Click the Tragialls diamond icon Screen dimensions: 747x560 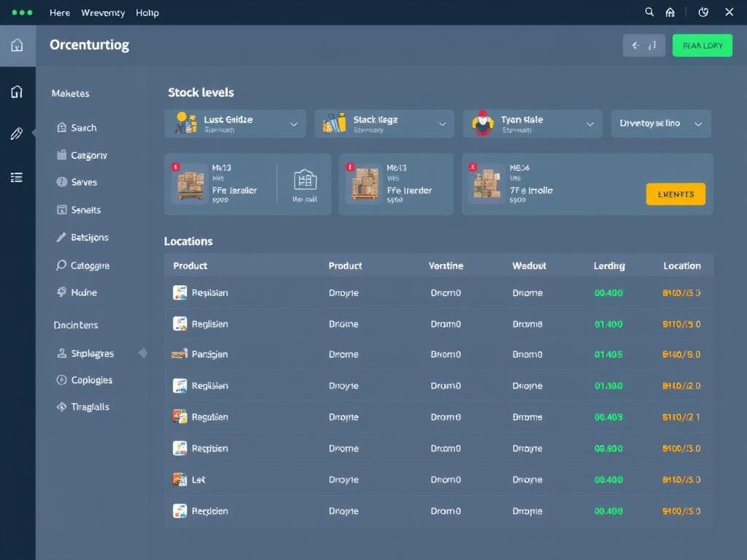[61, 407]
